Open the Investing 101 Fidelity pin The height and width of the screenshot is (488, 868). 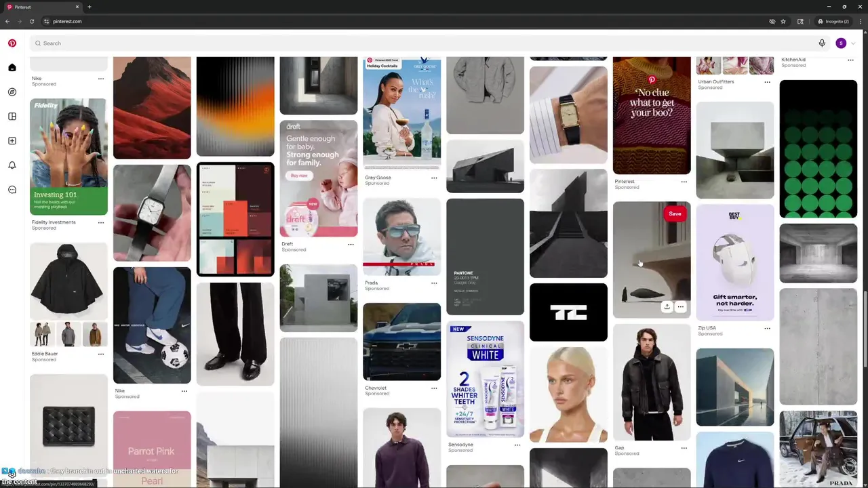click(x=68, y=157)
